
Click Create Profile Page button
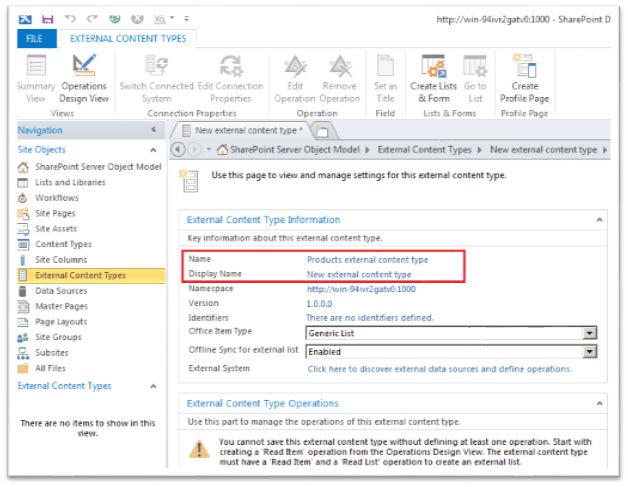pyautogui.click(x=525, y=79)
